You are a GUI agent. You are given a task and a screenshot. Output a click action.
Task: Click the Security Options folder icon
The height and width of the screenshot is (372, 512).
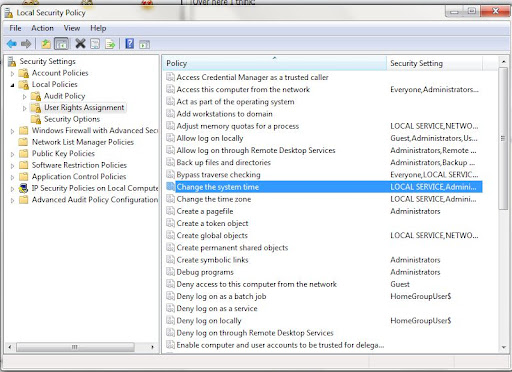pos(36,119)
